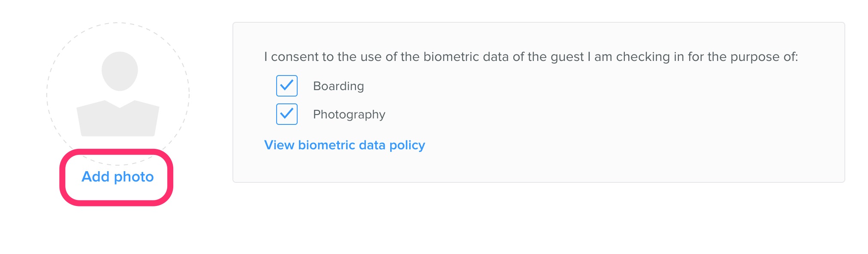Click the word "photo" under the avatar
868x254 pixels.
(x=134, y=177)
